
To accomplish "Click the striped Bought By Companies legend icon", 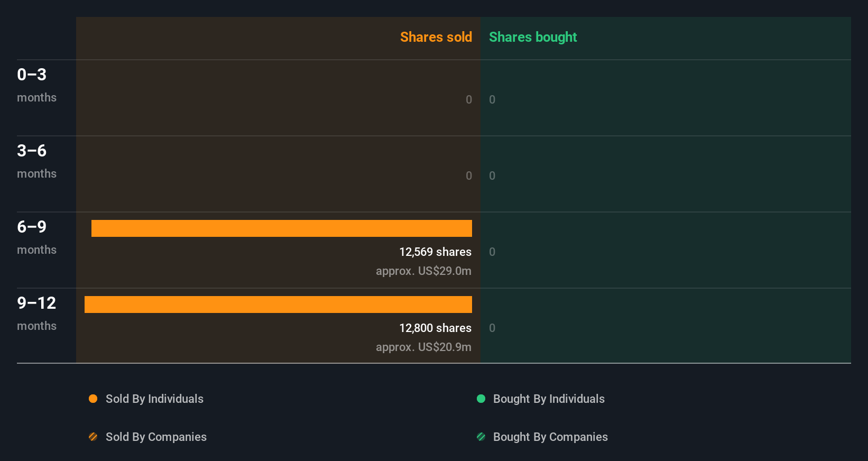I will 481,437.
